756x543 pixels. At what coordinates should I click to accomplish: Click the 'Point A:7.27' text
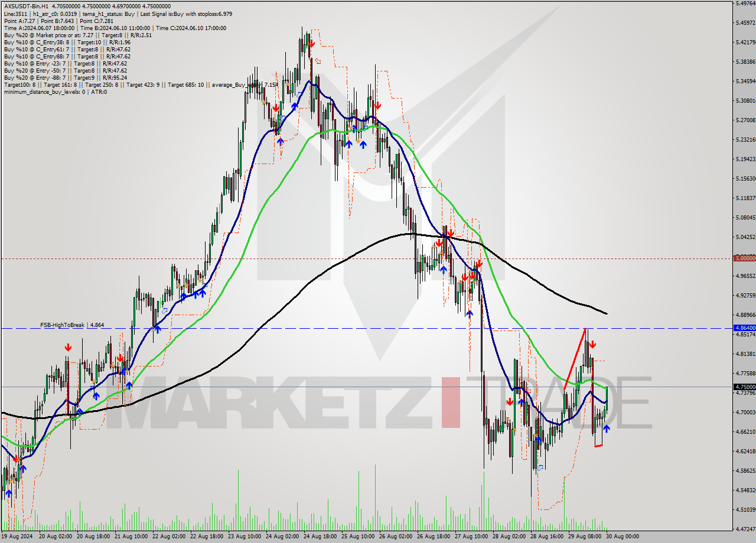pyautogui.click(x=18, y=21)
